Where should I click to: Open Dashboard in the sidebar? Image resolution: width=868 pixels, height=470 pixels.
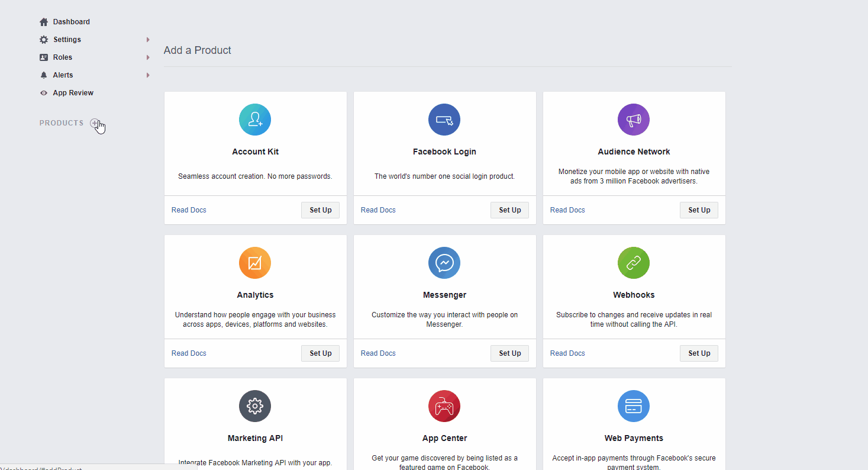click(x=71, y=22)
